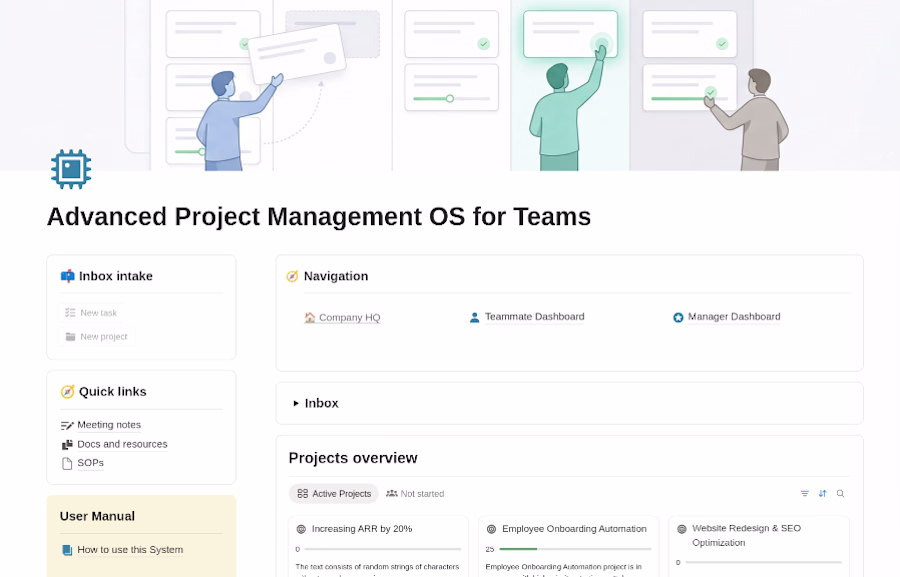Screen dimensions: 900x577
Task: Click the target icon on Website Redesign card
Action: [682, 529]
